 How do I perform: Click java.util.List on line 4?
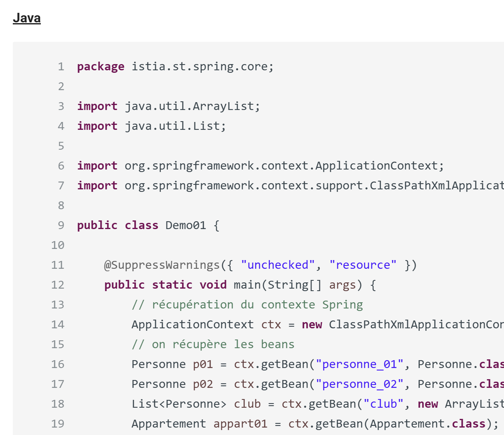176,126
